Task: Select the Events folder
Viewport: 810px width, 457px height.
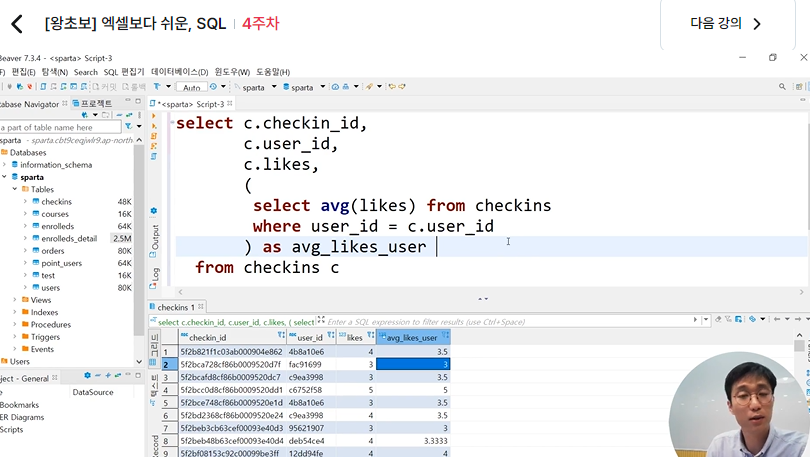Action: coord(42,349)
